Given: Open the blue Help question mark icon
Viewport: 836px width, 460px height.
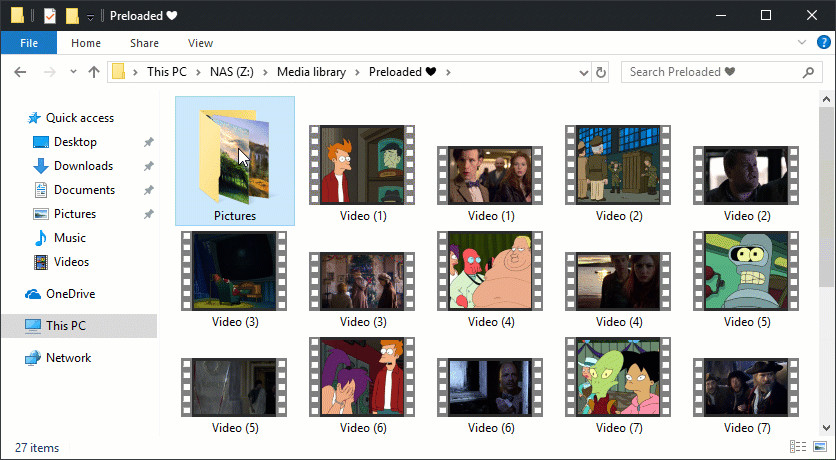Looking at the screenshot, I should tap(824, 43).
